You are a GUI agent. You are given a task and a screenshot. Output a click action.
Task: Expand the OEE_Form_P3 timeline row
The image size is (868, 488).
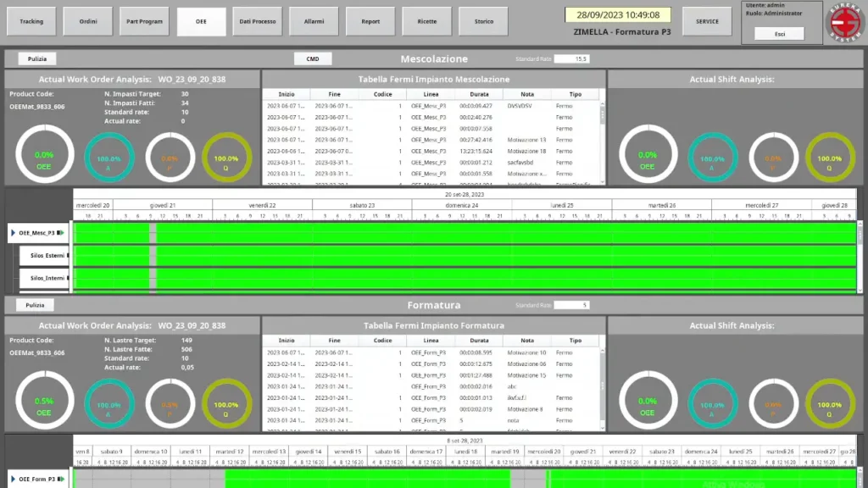coord(12,479)
